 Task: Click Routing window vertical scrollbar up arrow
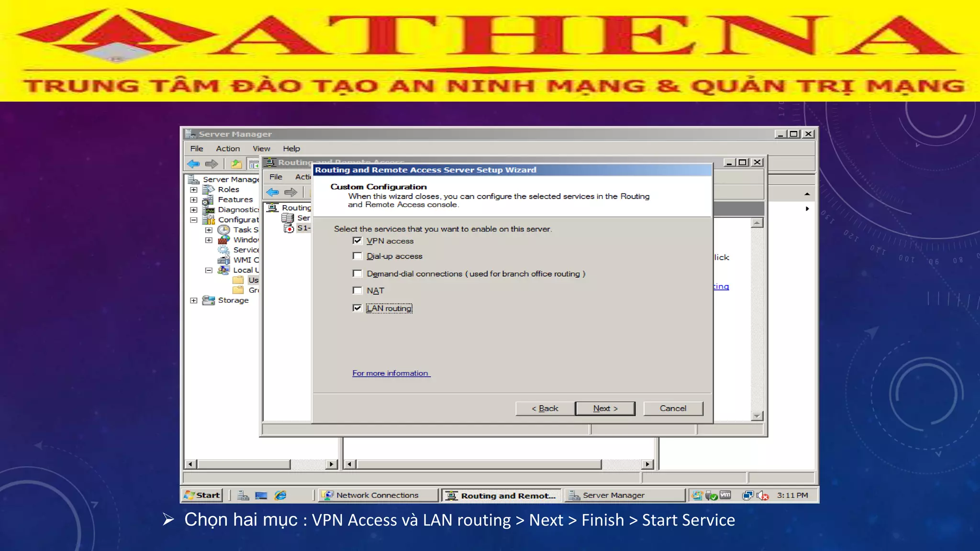pos(757,223)
